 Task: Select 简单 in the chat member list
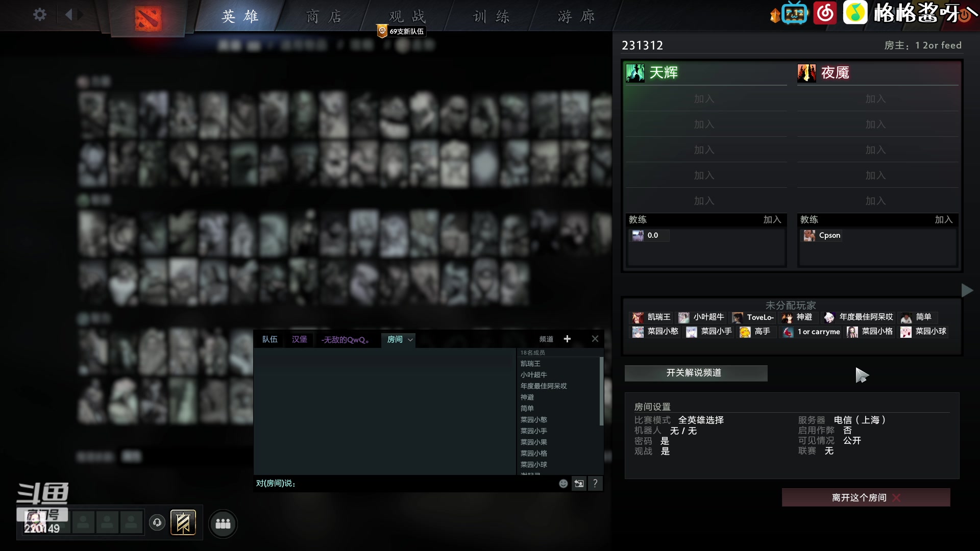(x=527, y=409)
